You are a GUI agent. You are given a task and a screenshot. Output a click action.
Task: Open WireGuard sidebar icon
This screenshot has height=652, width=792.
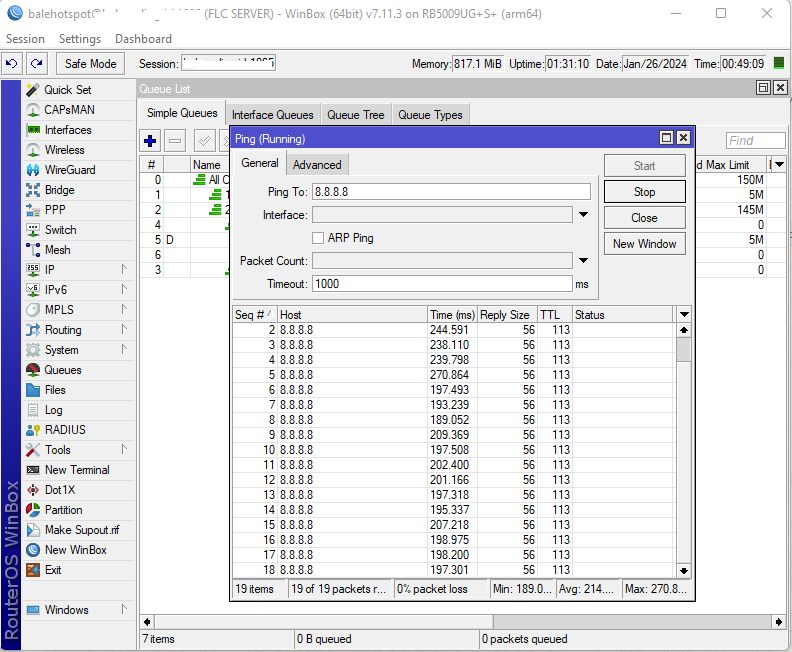click(33, 170)
